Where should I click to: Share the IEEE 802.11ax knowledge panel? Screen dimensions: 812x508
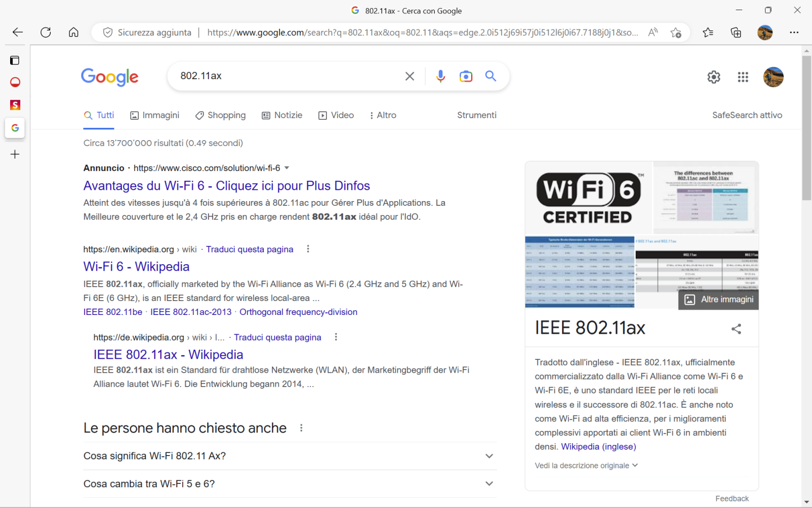click(736, 329)
